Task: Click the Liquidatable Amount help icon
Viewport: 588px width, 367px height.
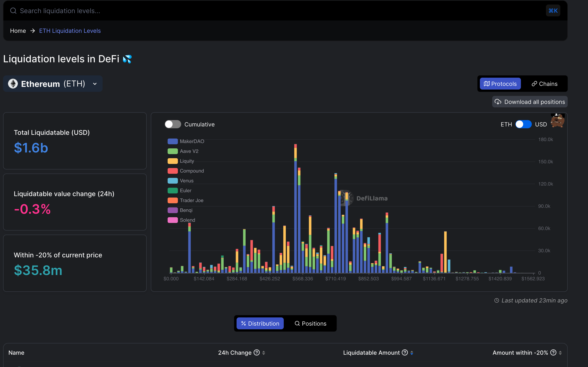Action: [x=405, y=352]
